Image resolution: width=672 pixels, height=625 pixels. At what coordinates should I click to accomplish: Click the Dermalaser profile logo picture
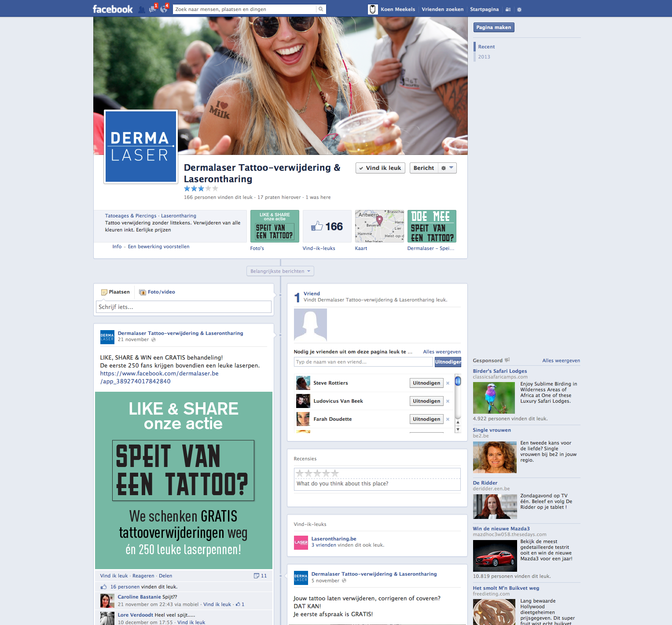coord(141,147)
